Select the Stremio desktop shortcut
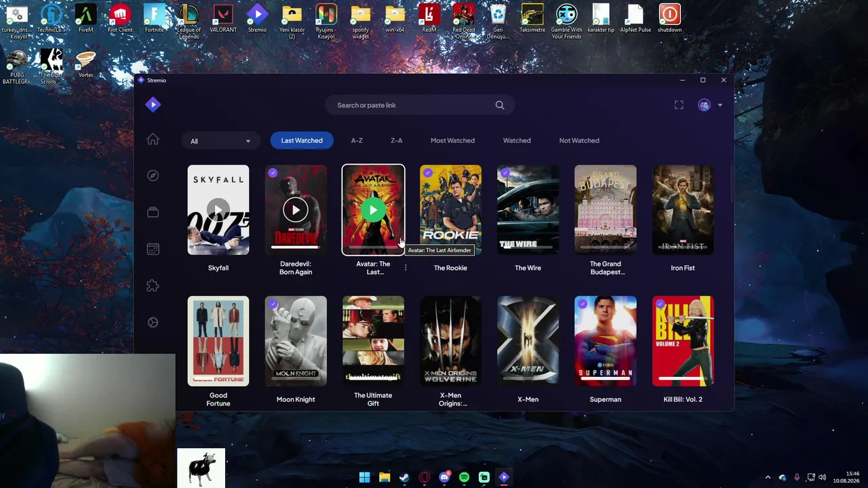Viewport: 868px width, 488px height. (257, 19)
